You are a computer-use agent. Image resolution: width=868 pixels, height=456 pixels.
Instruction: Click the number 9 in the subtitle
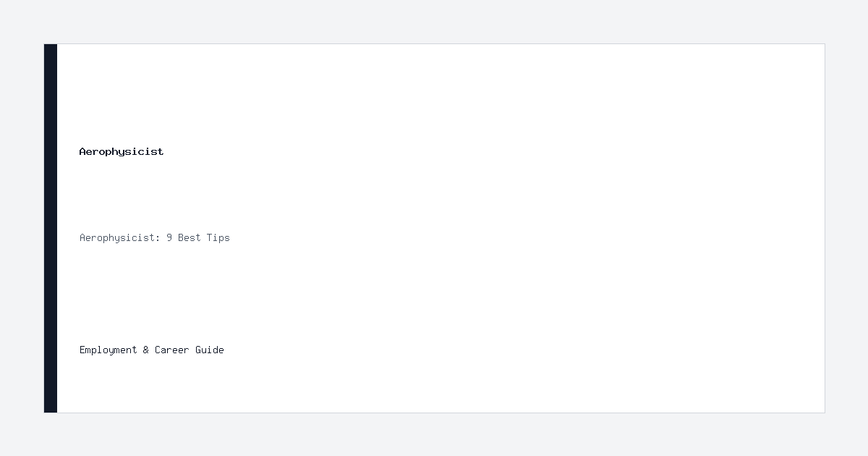tap(169, 238)
